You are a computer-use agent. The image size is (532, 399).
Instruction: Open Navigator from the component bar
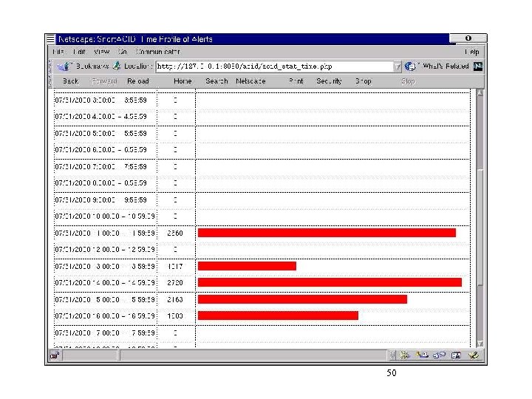[x=404, y=355]
